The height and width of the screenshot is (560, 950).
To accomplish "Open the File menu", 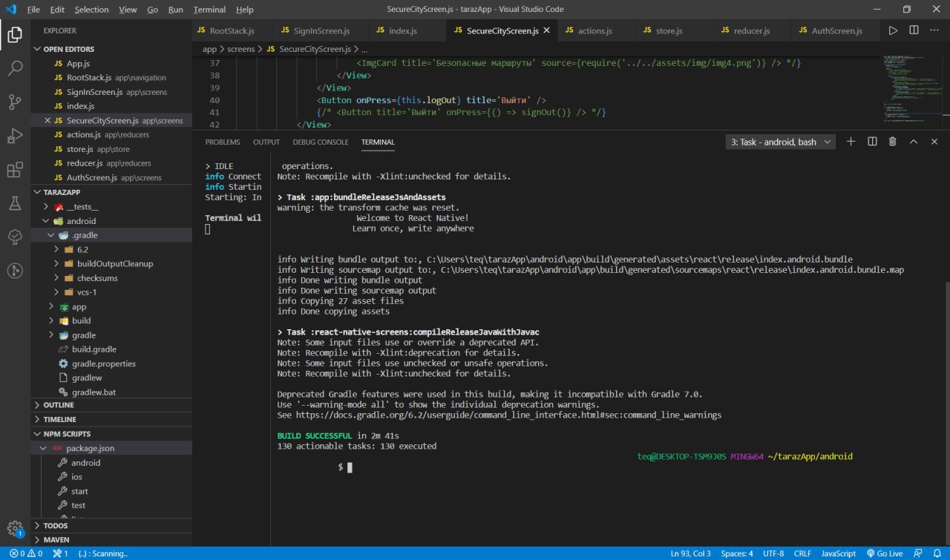I will (33, 10).
